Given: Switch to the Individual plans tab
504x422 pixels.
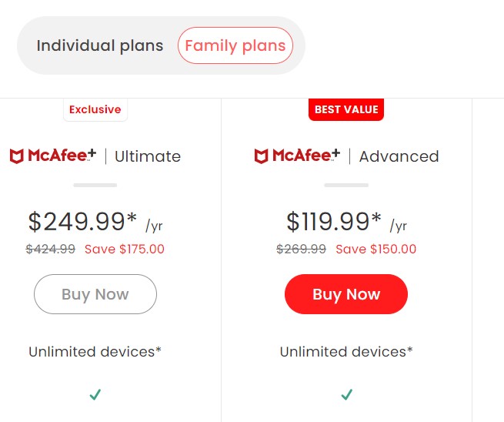Looking at the screenshot, I should pos(100,45).
